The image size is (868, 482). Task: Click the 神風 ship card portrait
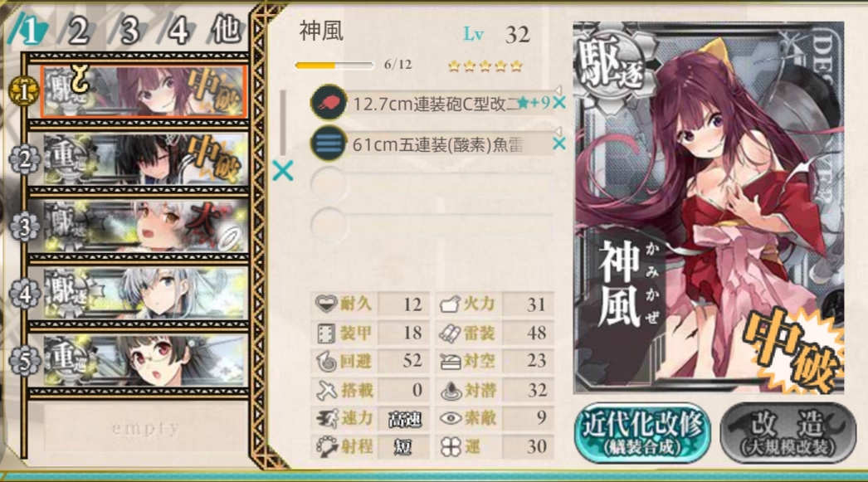pyautogui.click(x=709, y=207)
